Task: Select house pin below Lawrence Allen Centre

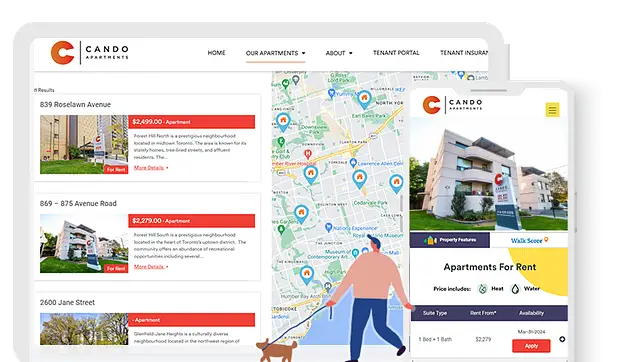Action: click(359, 179)
